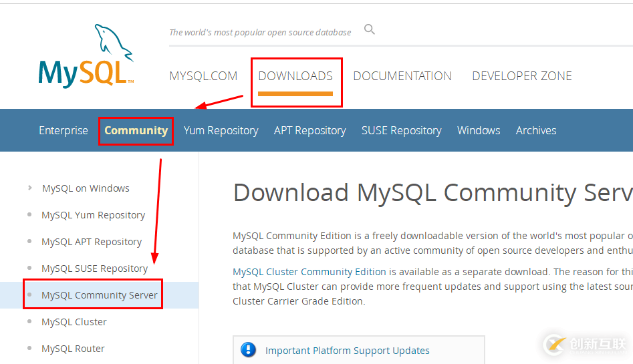Open Important Platform Support Updates link
The height and width of the screenshot is (364, 633).
click(x=347, y=350)
